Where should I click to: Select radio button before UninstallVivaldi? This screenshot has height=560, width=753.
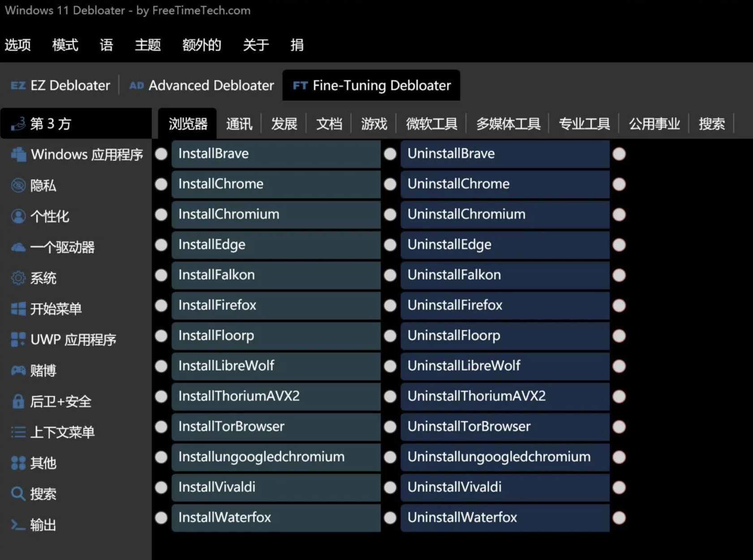click(390, 487)
